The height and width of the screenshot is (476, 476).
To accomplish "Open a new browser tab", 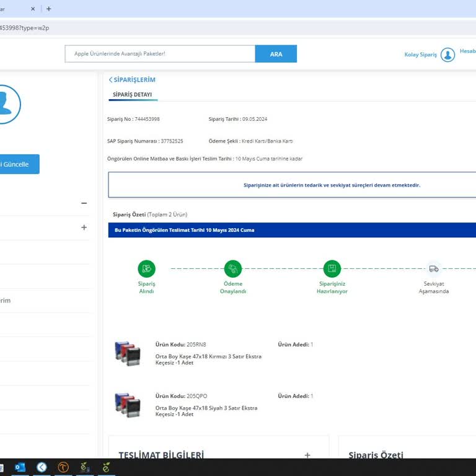I will click(x=48, y=9).
